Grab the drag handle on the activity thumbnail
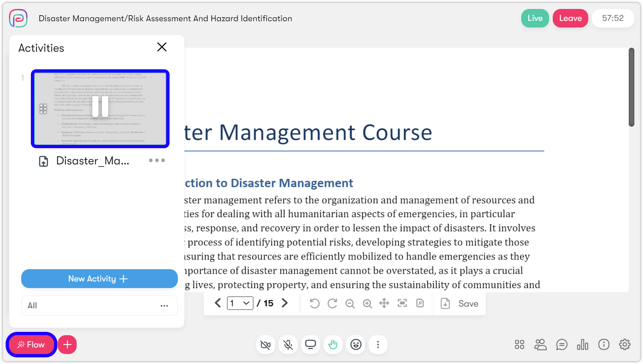The height and width of the screenshot is (364, 643). [43, 109]
